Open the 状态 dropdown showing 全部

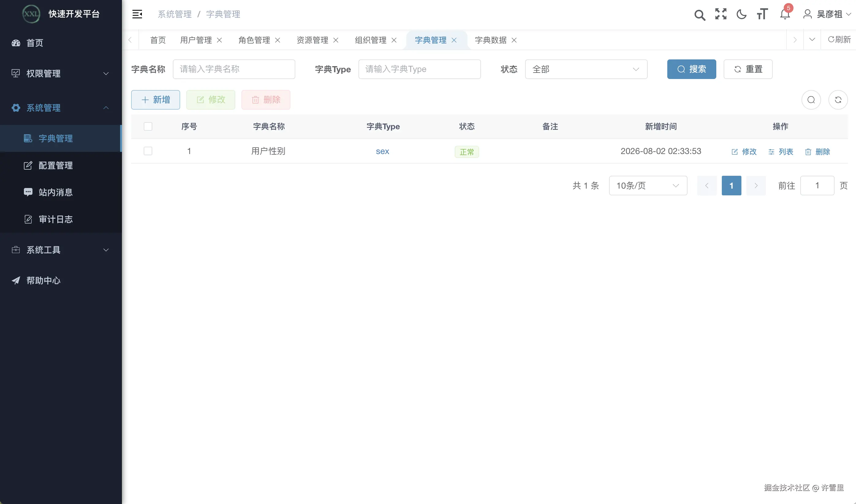[586, 69]
